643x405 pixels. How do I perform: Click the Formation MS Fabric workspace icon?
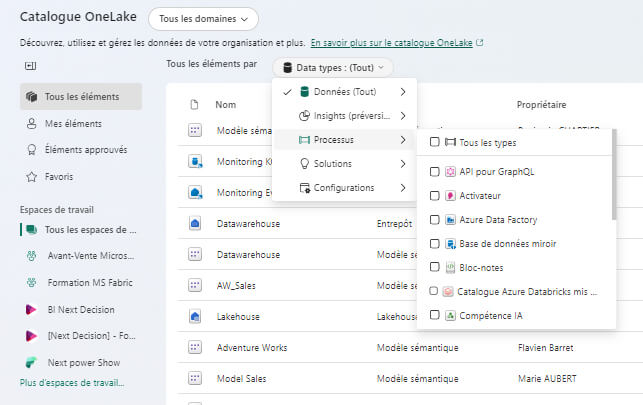(32, 283)
